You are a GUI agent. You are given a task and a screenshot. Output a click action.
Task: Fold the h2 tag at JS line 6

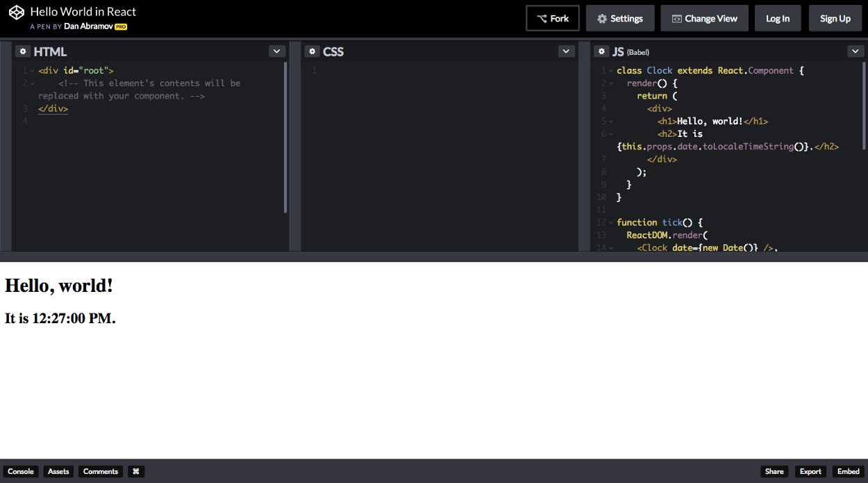(x=611, y=134)
